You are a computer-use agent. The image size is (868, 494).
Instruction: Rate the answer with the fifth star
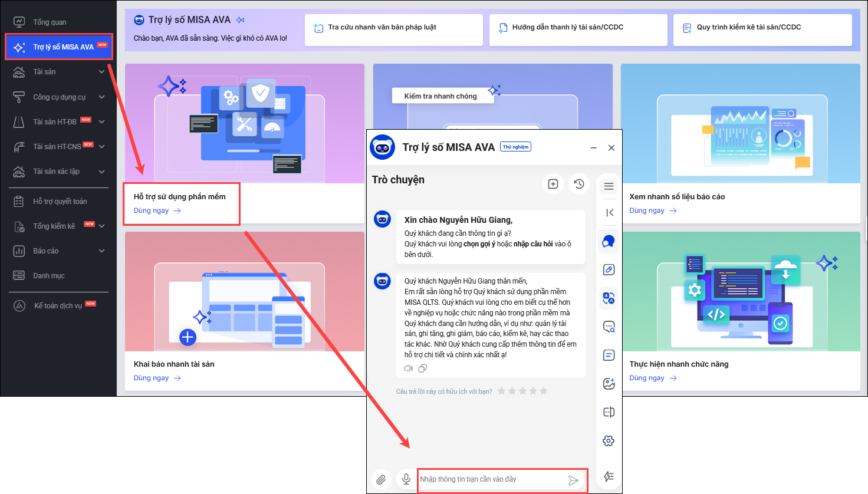pos(544,391)
